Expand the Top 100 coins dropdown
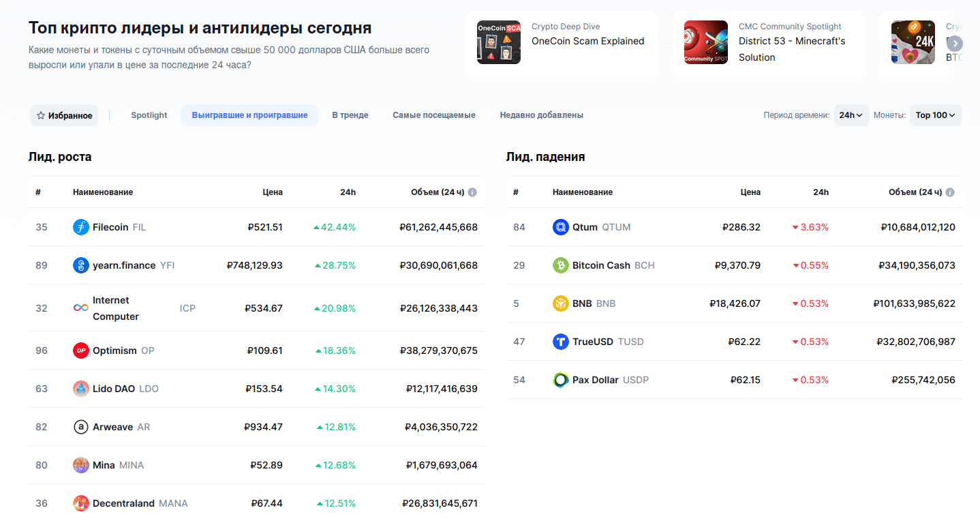This screenshot has height=521, width=980. tap(935, 115)
